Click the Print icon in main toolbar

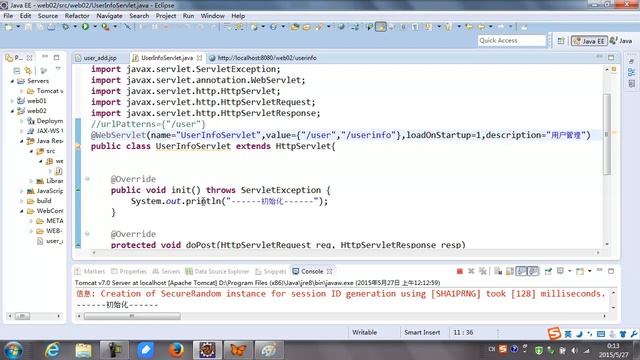(51, 27)
